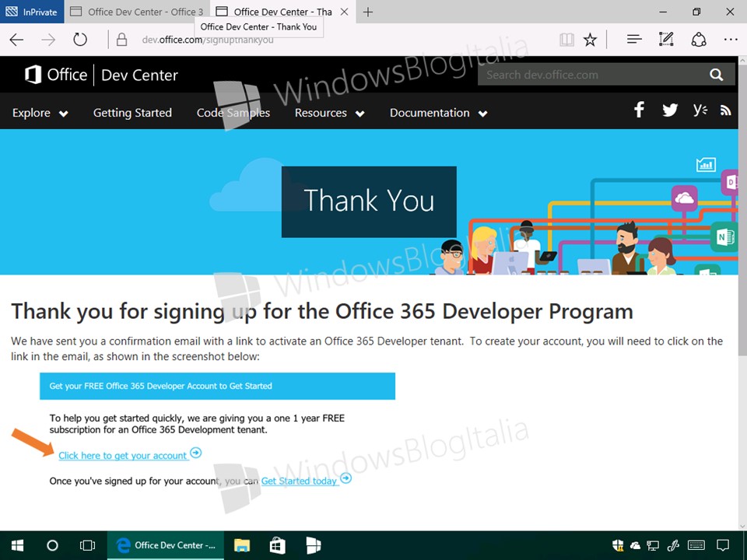The width and height of the screenshot is (747, 560).
Task: Open the Windows Start button
Action: pyautogui.click(x=17, y=545)
